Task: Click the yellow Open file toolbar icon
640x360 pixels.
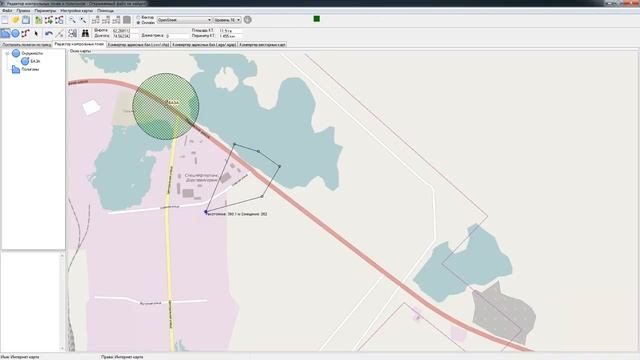Action: point(16,20)
